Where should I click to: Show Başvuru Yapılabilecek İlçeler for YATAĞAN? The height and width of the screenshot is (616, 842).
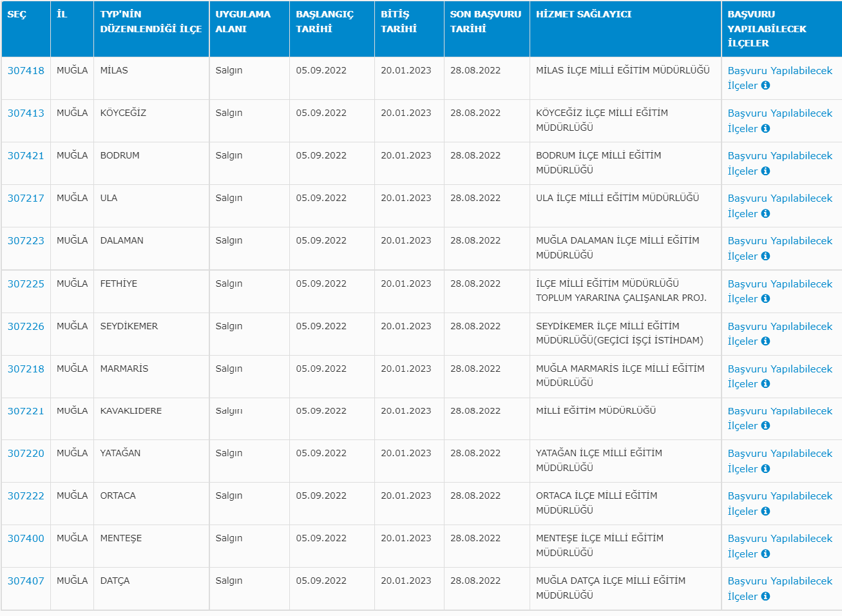coord(780,454)
